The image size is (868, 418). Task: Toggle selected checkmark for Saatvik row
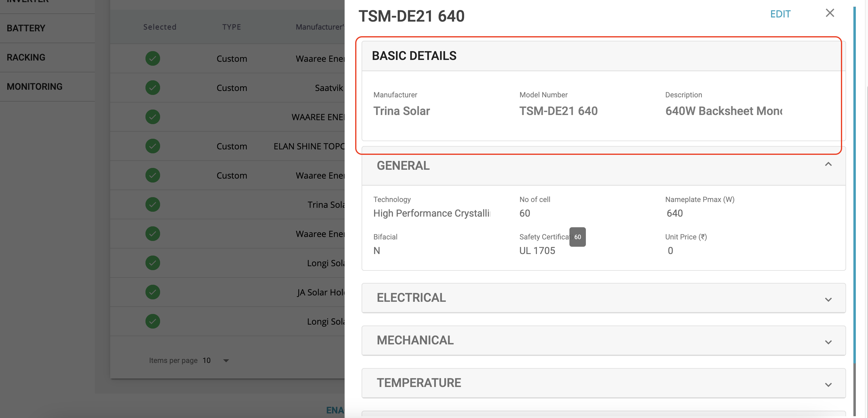tap(153, 88)
